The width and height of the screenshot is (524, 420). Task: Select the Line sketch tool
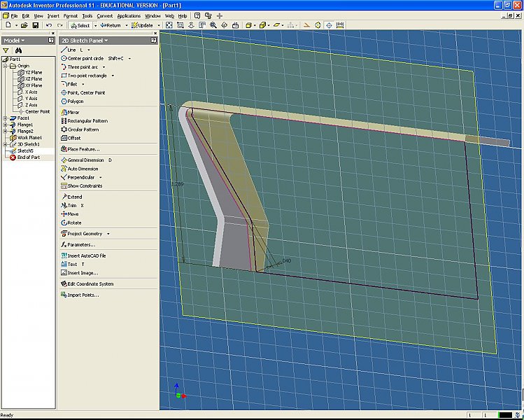pyautogui.click(x=71, y=50)
